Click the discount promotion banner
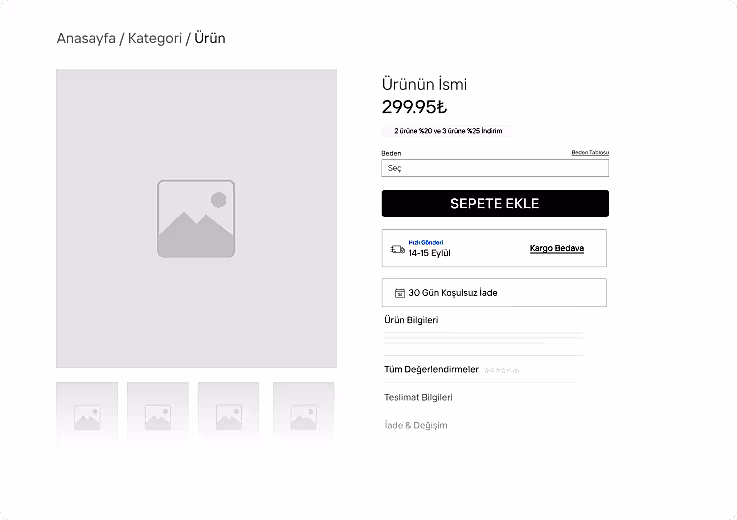 [x=447, y=131]
